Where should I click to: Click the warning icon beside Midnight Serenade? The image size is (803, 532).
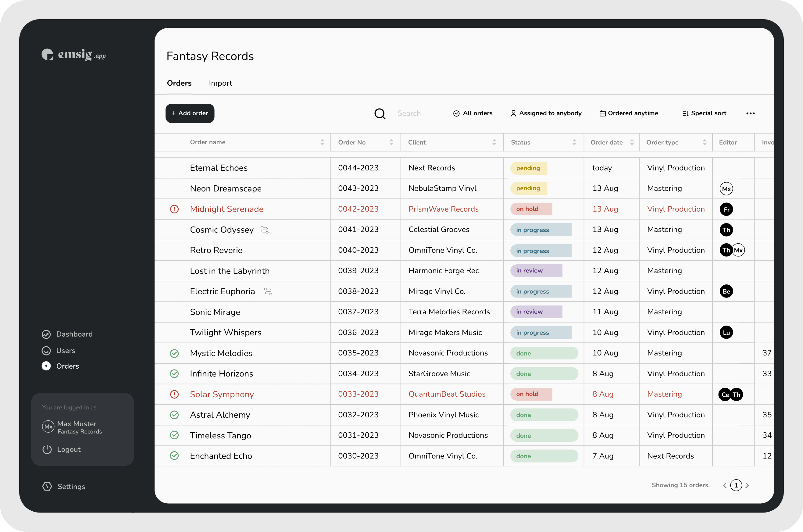click(x=174, y=209)
